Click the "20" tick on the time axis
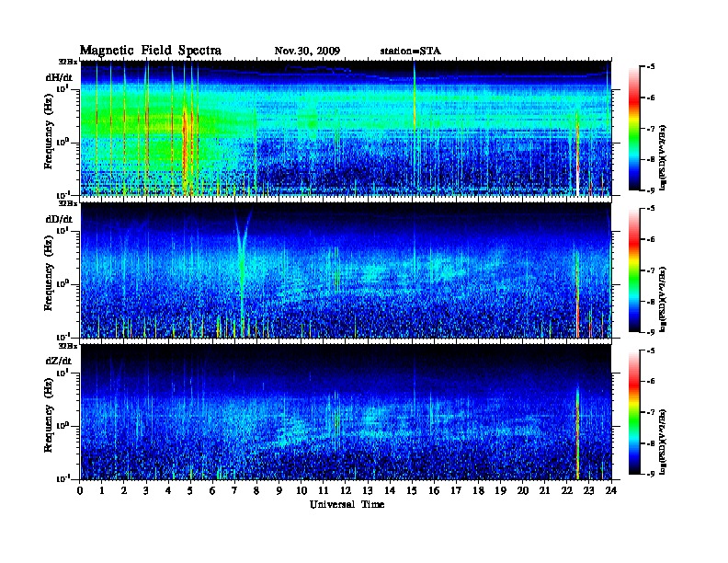This screenshot has width=728, height=563. click(x=523, y=491)
